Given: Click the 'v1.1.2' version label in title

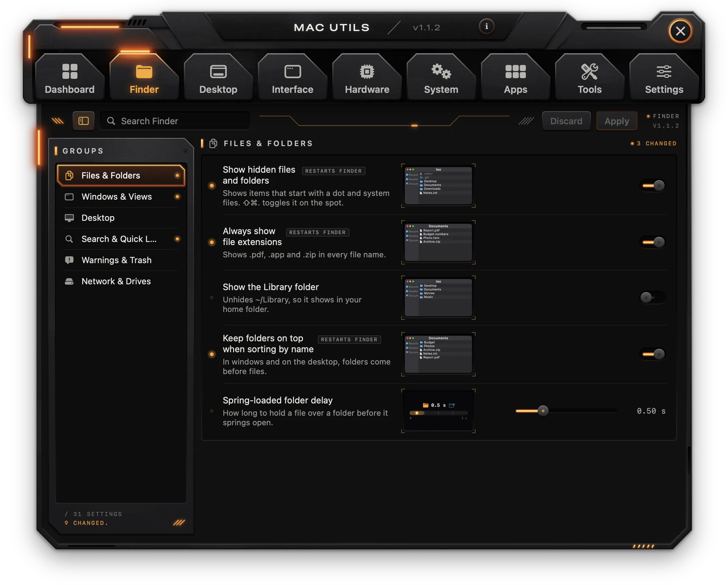Looking at the screenshot, I should pos(426,28).
